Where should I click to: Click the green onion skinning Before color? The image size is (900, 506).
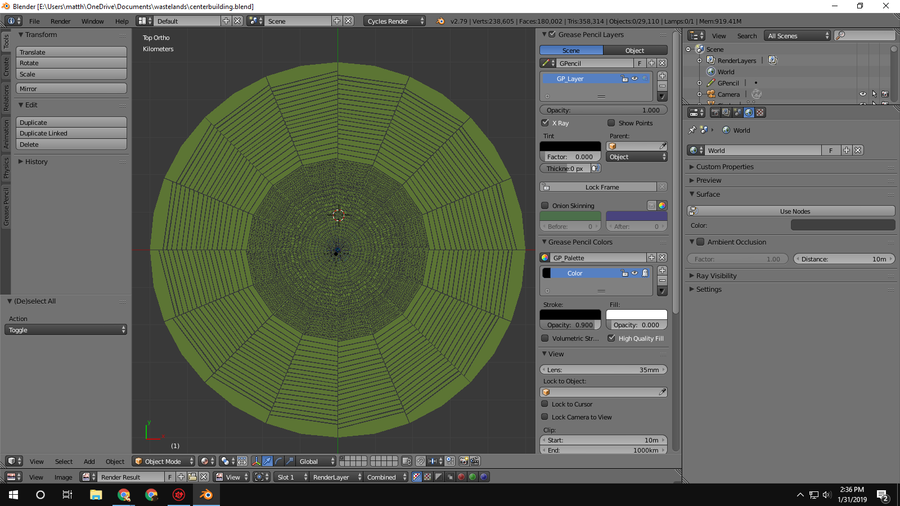570,216
